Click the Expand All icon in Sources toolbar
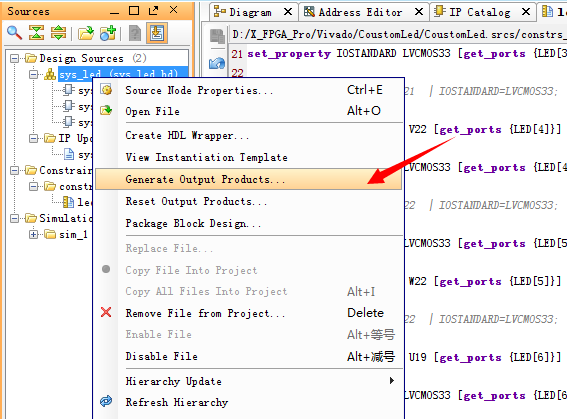The width and height of the screenshot is (567, 419). coord(59,33)
